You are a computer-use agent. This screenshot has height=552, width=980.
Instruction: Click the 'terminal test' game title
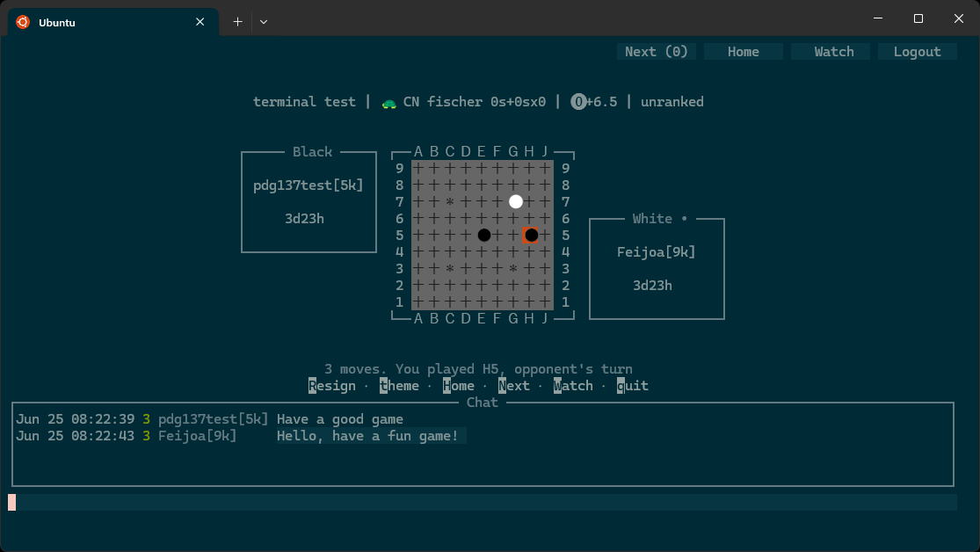[304, 102]
